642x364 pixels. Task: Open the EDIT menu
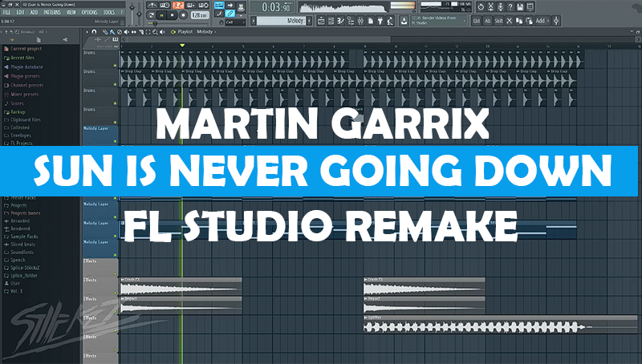point(20,12)
